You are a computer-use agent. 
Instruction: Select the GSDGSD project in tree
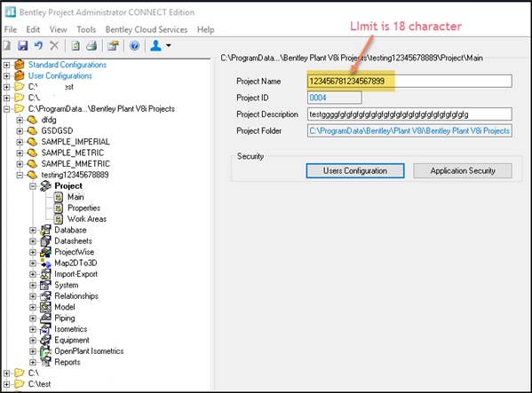click(57, 130)
